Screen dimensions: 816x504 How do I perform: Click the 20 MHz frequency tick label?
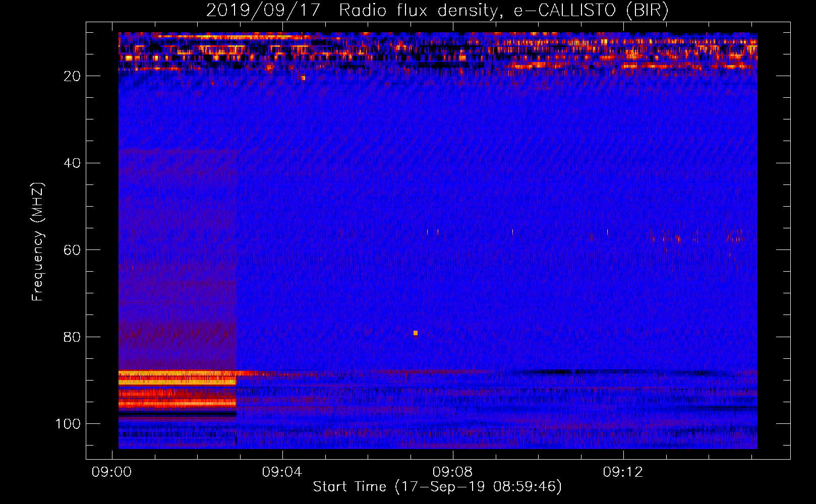pyautogui.click(x=72, y=76)
